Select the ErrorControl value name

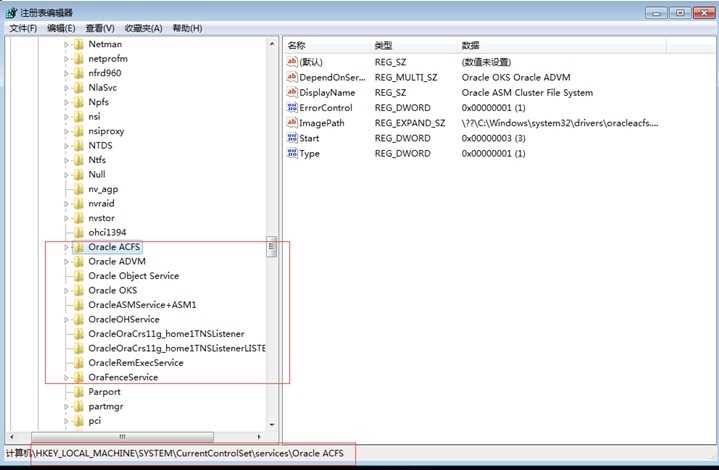[x=326, y=108]
